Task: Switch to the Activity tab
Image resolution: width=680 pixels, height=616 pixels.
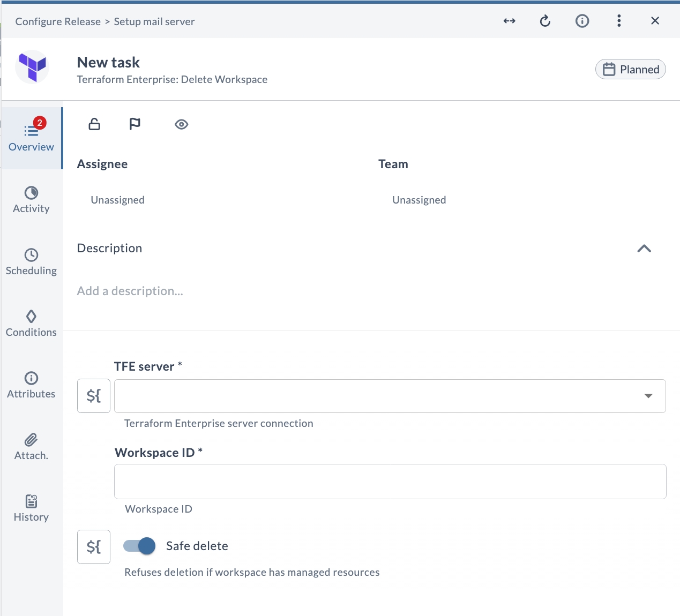Action: click(31, 200)
